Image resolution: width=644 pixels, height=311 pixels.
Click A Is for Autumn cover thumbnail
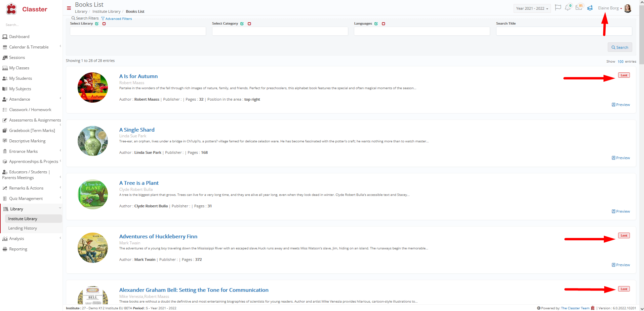coord(93,88)
